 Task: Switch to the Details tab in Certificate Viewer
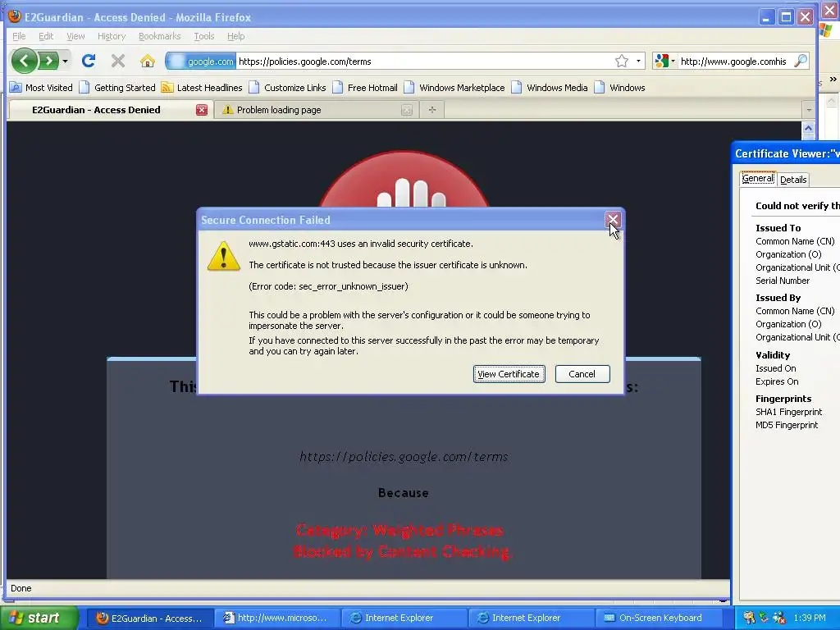point(793,180)
